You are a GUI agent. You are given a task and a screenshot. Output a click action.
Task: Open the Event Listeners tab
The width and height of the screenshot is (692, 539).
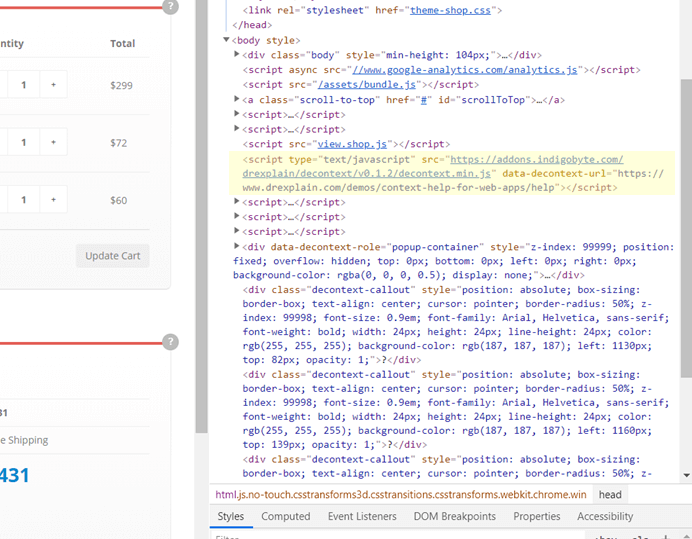(x=362, y=516)
